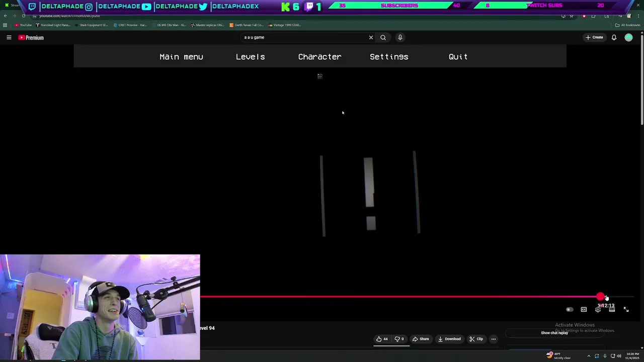Switch to theater mode
The height and width of the screenshot is (362, 644).
point(612,310)
